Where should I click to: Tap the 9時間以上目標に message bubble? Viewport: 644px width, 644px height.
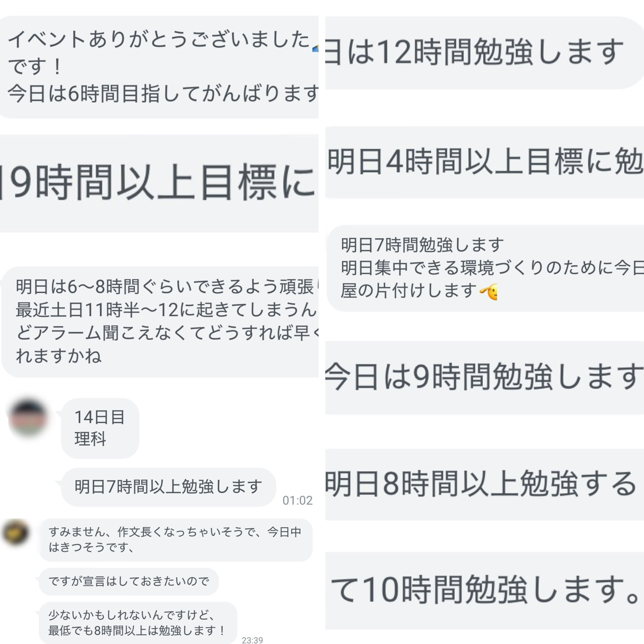(x=159, y=183)
